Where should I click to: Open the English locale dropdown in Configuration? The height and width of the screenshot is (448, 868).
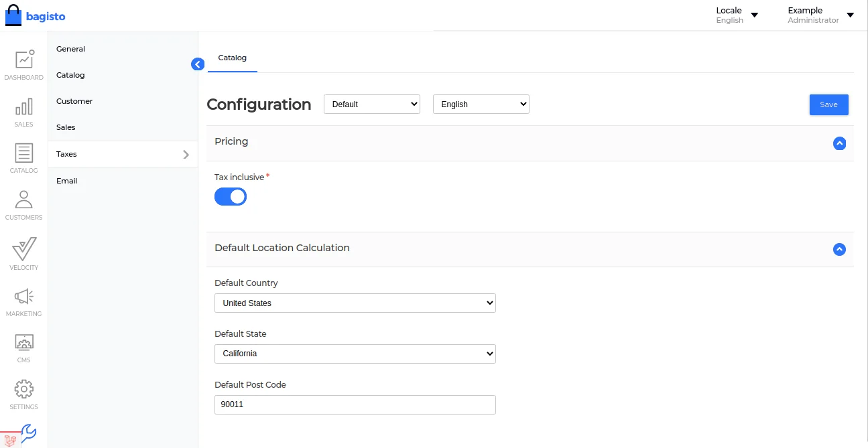point(481,104)
